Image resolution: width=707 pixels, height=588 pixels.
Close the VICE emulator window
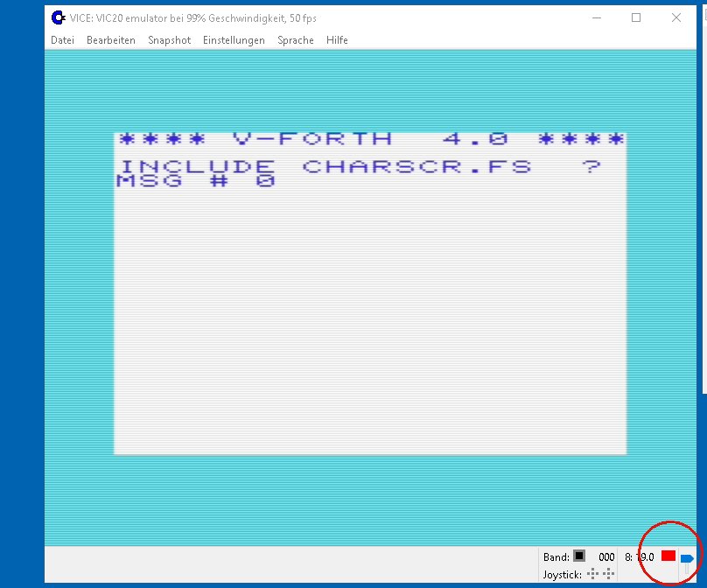675,18
